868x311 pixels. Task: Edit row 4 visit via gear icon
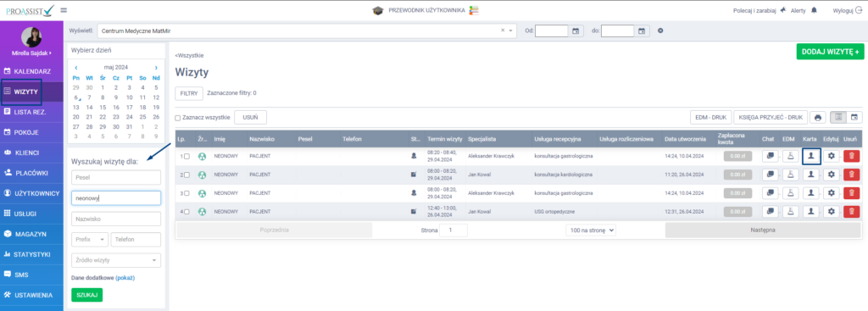click(x=831, y=211)
